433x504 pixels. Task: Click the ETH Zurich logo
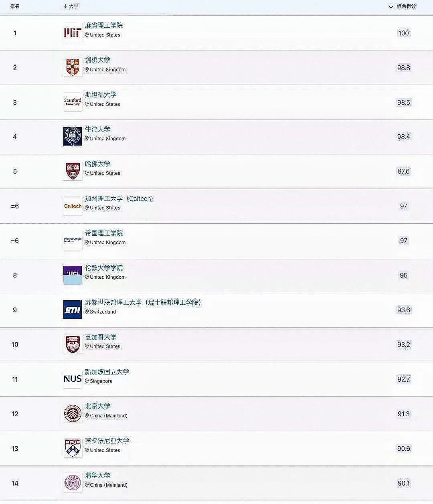click(x=73, y=310)
